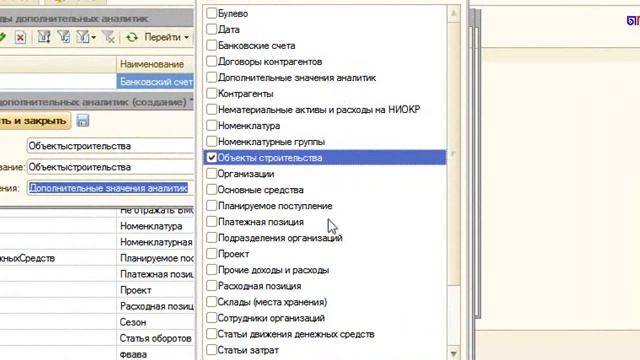
Task: Select the фвава table row
Action: (97, 354)
